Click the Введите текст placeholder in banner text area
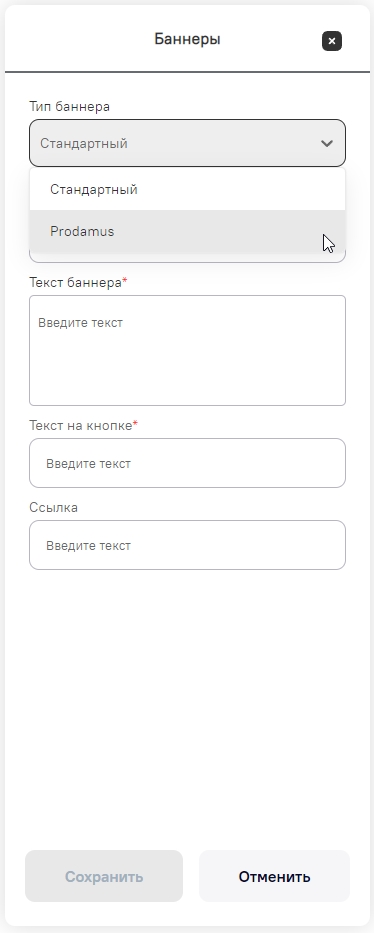This screenshot has width=374, height=933. click(x=80, y=323)
